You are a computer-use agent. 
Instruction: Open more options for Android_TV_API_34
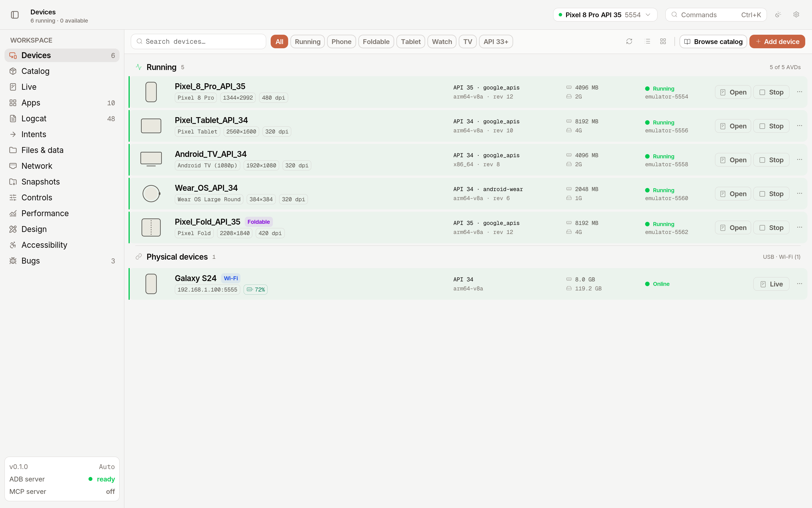coord(800,160)
